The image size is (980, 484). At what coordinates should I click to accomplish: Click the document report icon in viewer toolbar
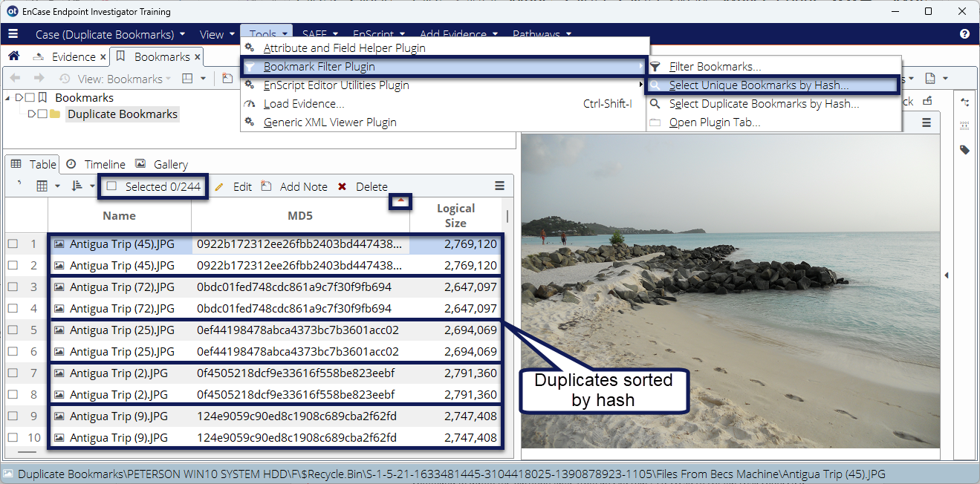click(929, 79)
